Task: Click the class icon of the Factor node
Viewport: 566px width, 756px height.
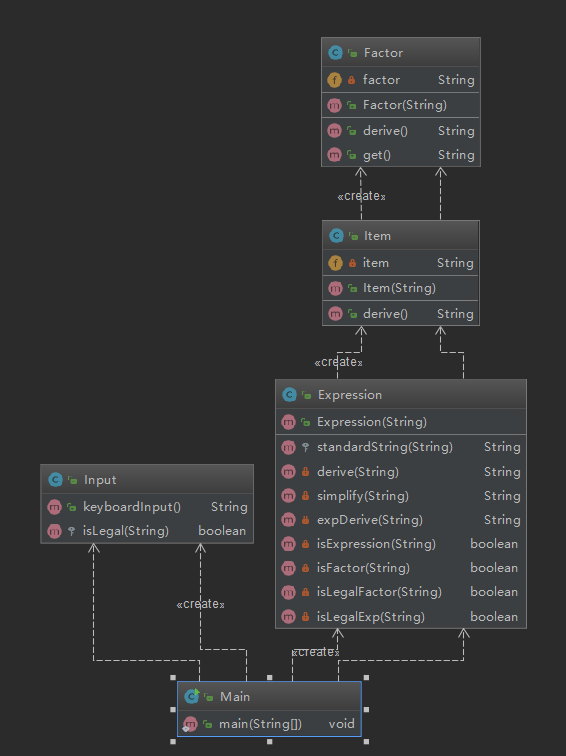Action: point(335,53)
